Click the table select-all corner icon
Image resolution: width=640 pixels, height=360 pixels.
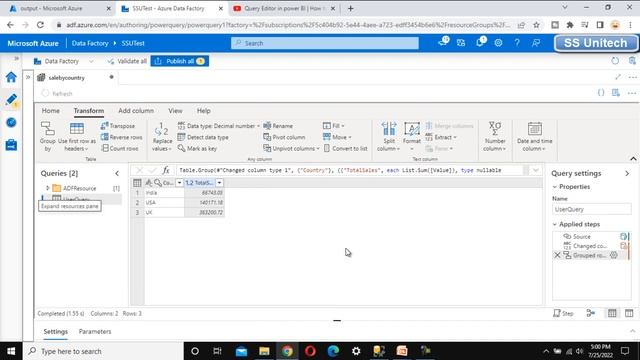(137, 183)
